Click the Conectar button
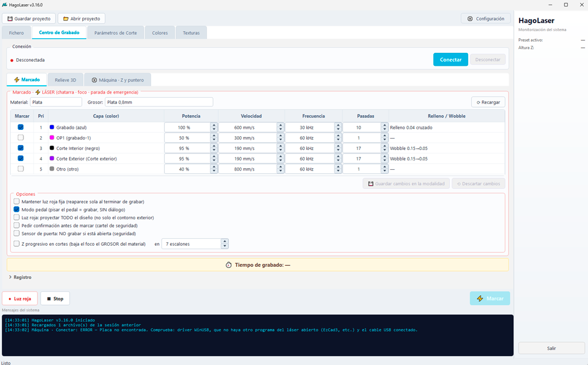This screenshot has height=365, width=588. [x=450, y=59]
